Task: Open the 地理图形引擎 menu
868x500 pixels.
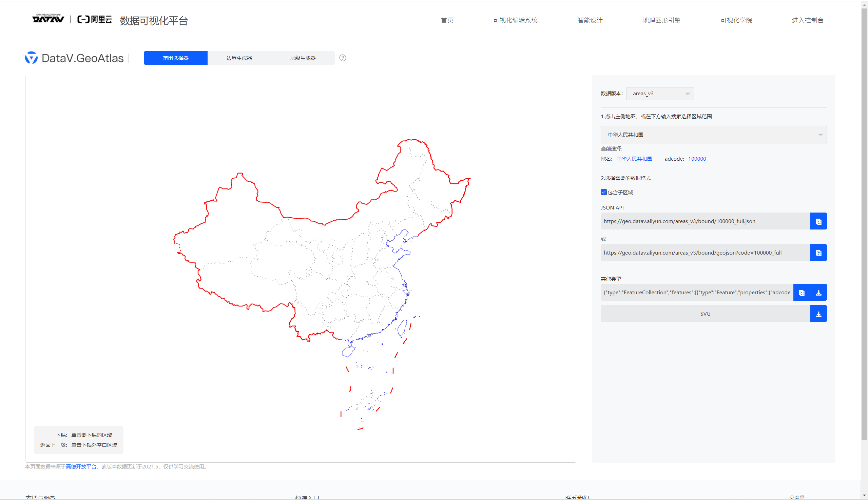Action: point(661,20)
